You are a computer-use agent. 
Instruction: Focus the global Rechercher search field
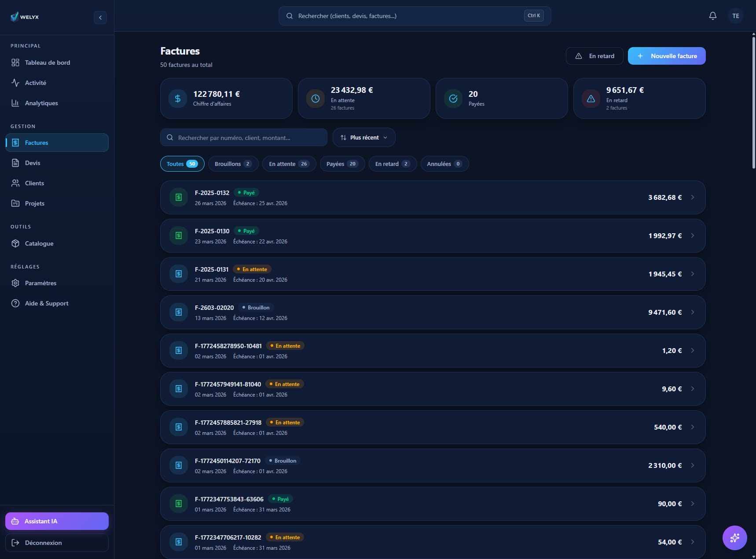click(415, 16)
